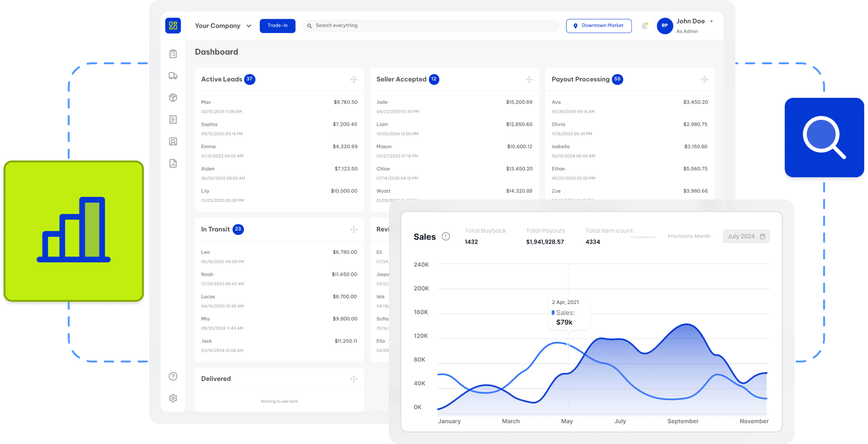Click the $79k sales tooltip on chart
The height and width of the screenshot is (444, 868).
point(569,313)
